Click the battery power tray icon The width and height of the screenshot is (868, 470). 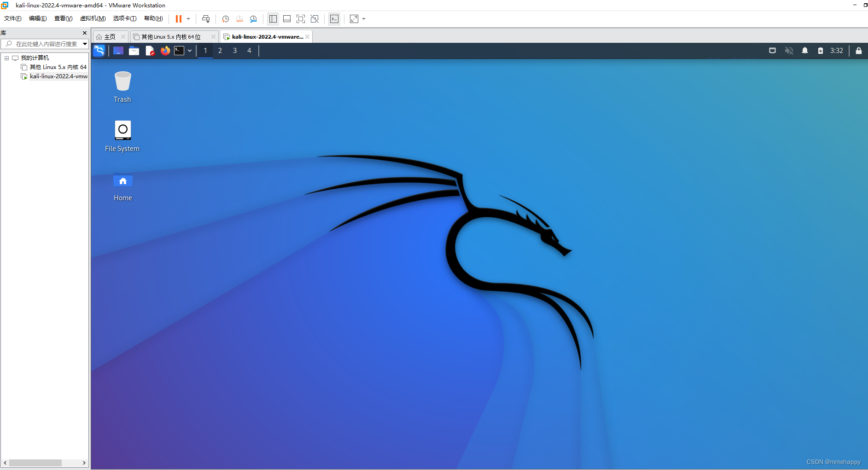(821, 51)
